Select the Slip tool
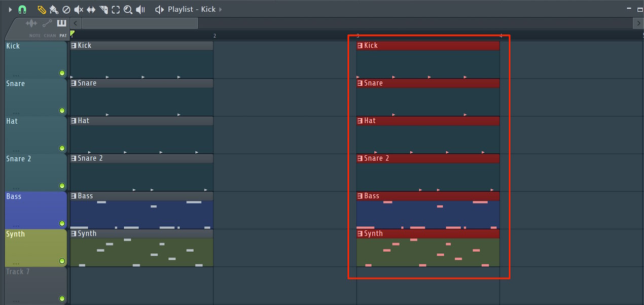 point(91,9)
